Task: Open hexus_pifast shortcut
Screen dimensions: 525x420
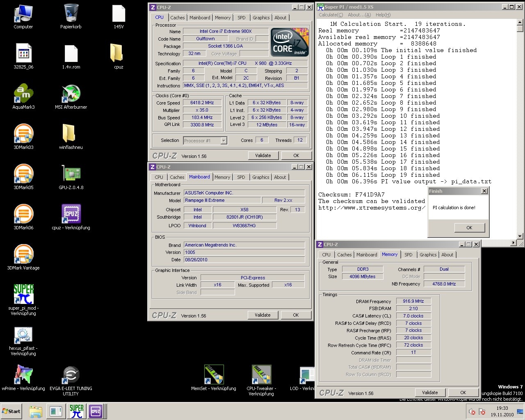Action: (23, 340)
